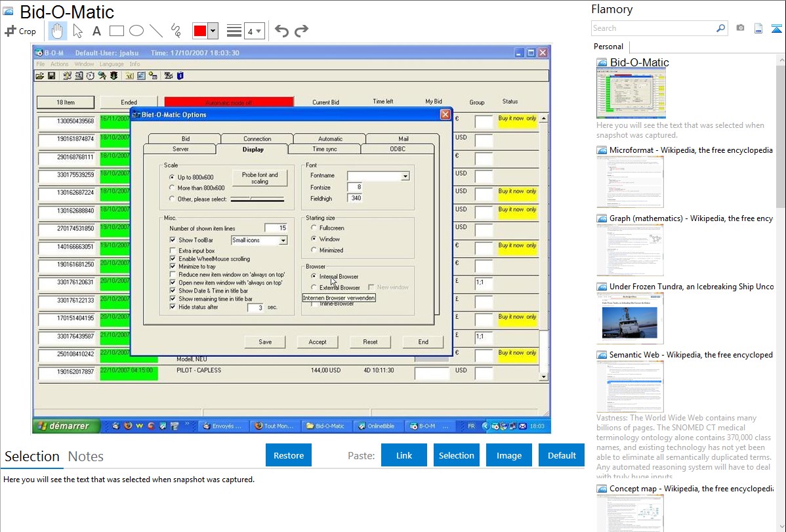Select the Crop tool
Image resolution: width=786 pixels, height=532 pixels.
click(20, 31)
